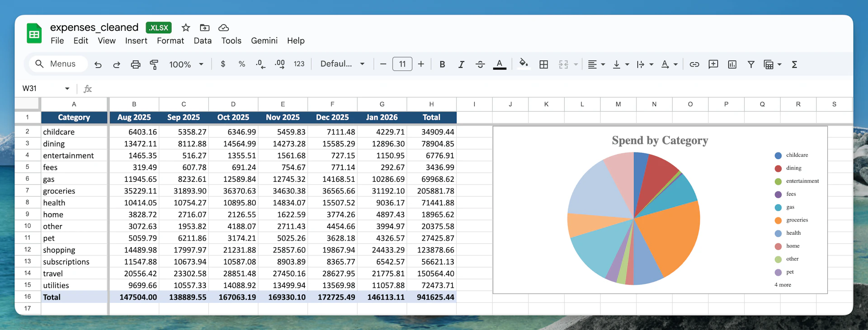Click the Borders icon
This screenshot has width=868, height=330.
(x=544, y=64)
